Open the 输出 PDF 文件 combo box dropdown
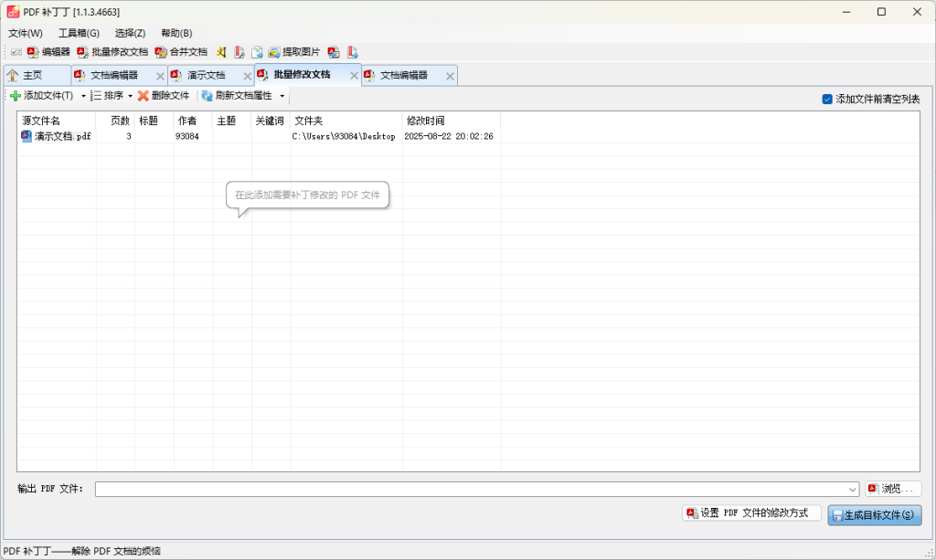The height and width of the screenshot is (560, 936). pos(854,490)
